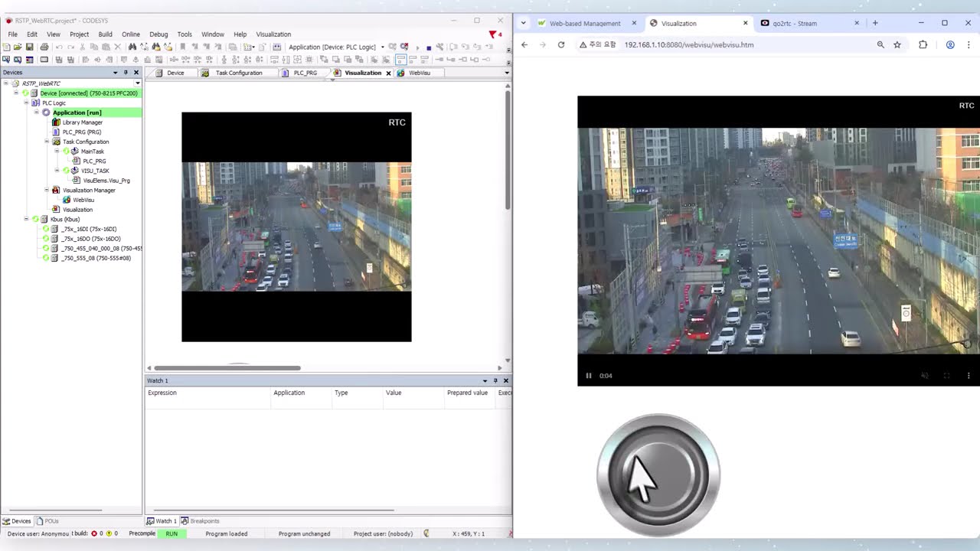The image size is (980, 551).
Task: Click the Start play arrow in CODESYS toolbar
Action: tap(418, 47)
